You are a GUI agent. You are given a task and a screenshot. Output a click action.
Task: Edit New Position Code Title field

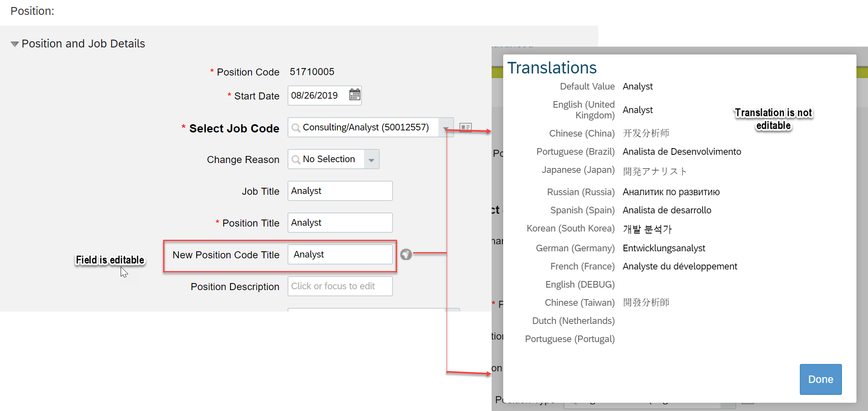pyautogui.click(x=340, y=254)
